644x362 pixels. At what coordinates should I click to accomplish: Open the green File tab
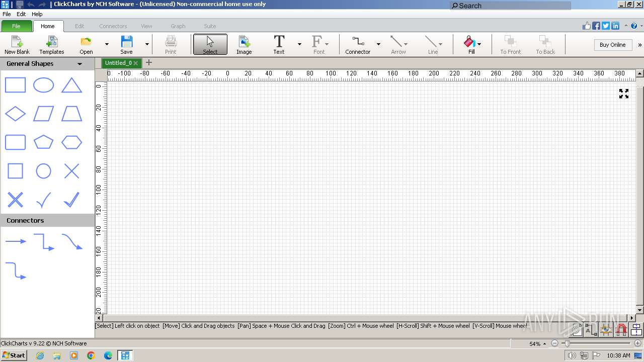[16, 26]
